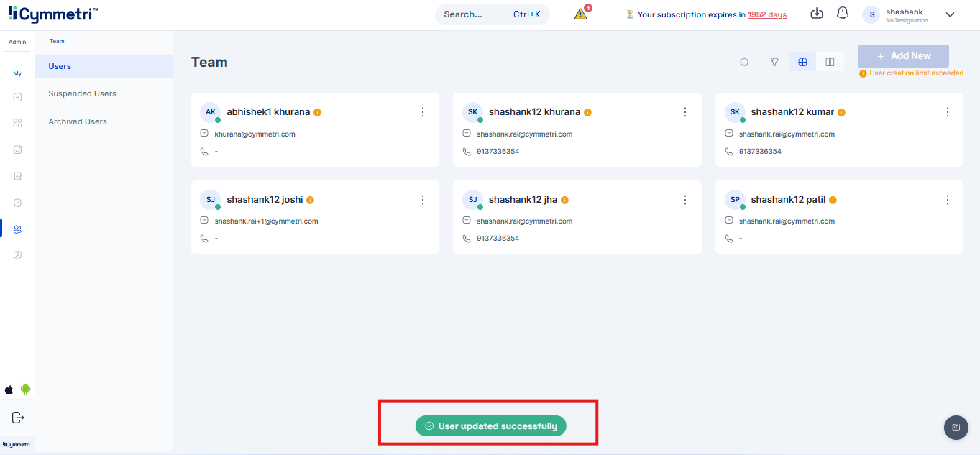Open the badge shield sidebar icon
Image resolution: width=980 pixels, height=455 pixels.
(17, 255)
